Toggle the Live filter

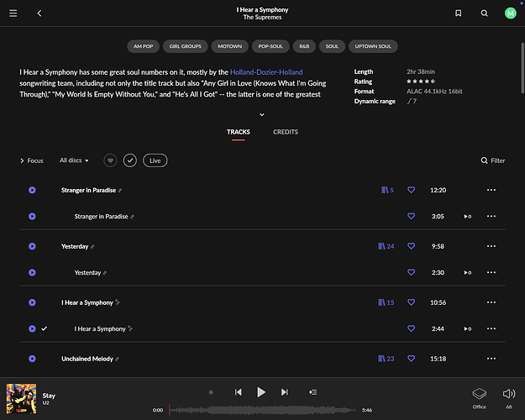[x=155, y=160]
